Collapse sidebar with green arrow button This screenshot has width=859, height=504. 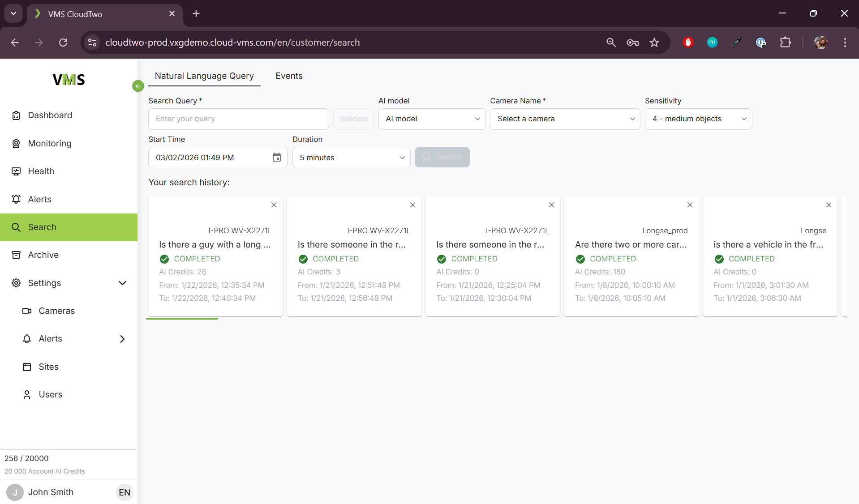[138, 86]
